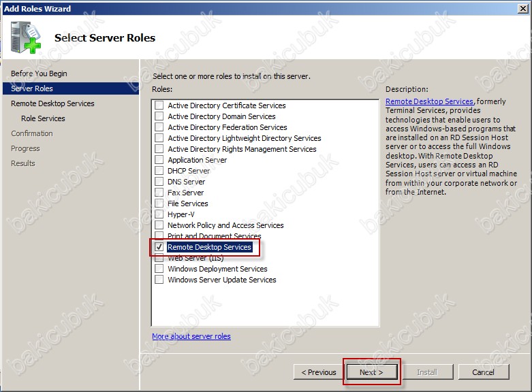Viewport: 532px width, 392px height.
Task: Select the Confirmation step in sidebar
Action: pos(32,133)
